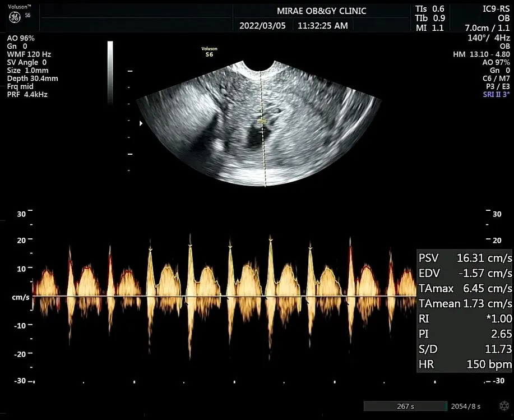
Task: Select the S/D 11.73 result
Action: pos(465,349)
